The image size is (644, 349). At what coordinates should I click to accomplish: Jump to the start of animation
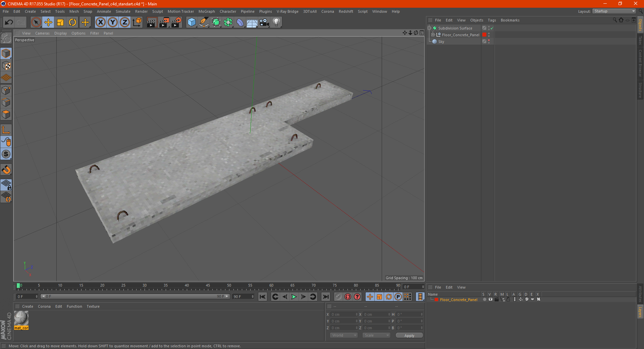[x=263, y=297]
